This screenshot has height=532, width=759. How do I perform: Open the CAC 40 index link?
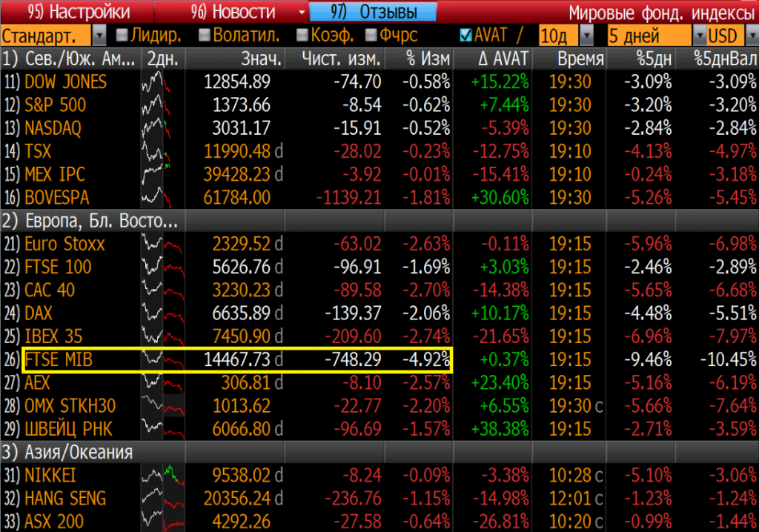point(50,290)
